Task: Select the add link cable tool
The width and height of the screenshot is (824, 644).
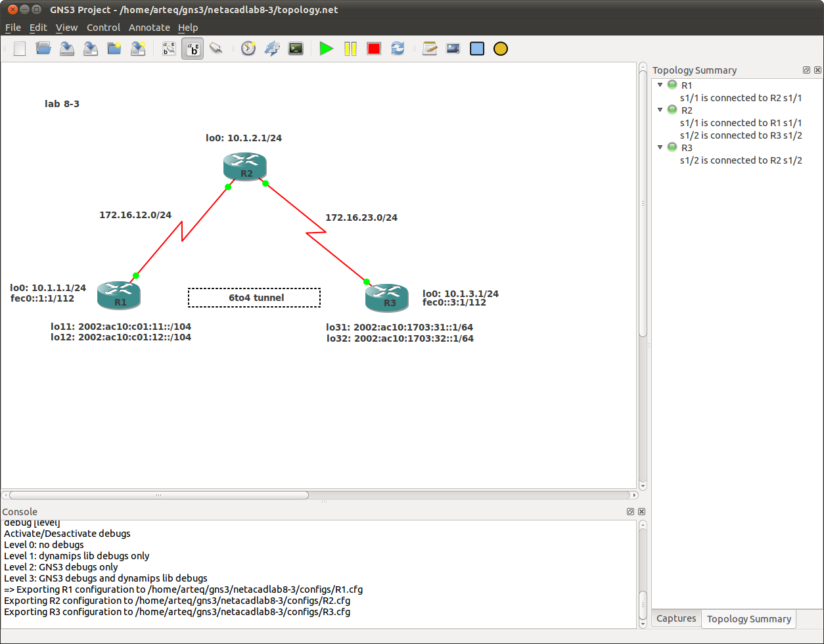Action: coord(216,49)
